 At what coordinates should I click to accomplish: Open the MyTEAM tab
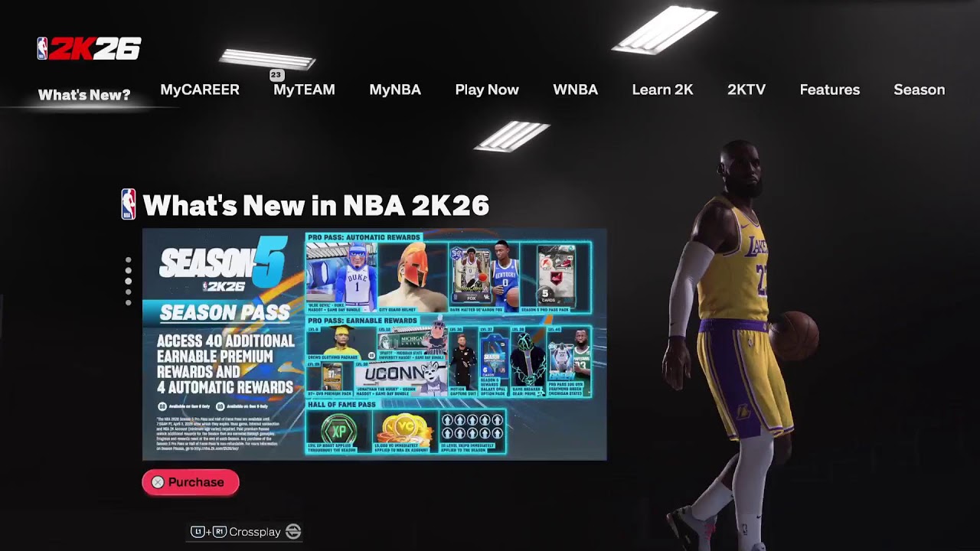(304, 90)
